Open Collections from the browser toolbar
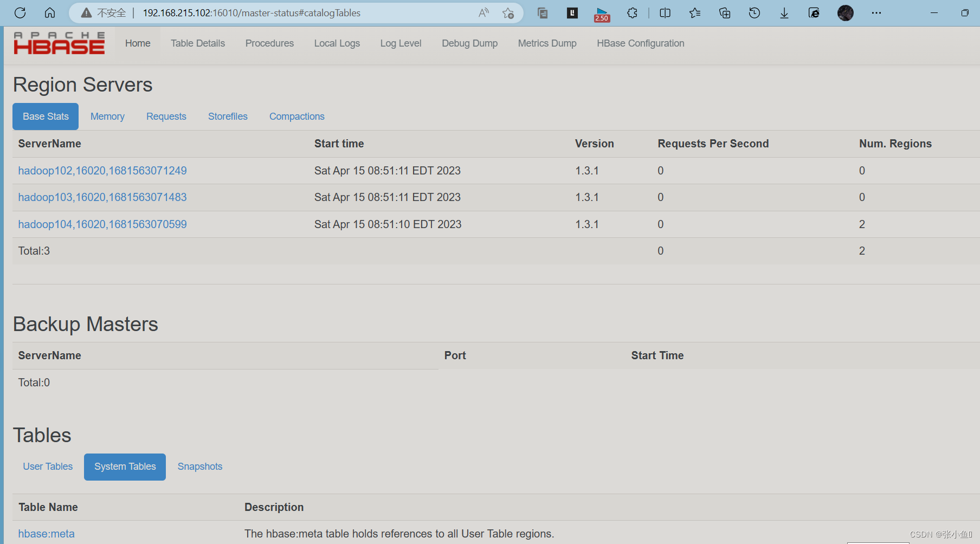Viewport: 980px width, 544px height. click(x=724, y=12)
